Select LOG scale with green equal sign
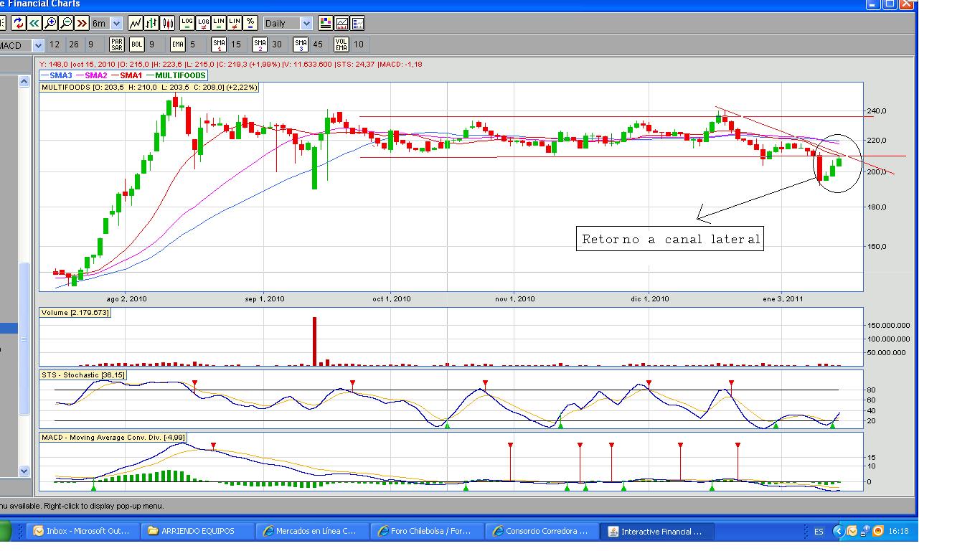 click(187, 23)
